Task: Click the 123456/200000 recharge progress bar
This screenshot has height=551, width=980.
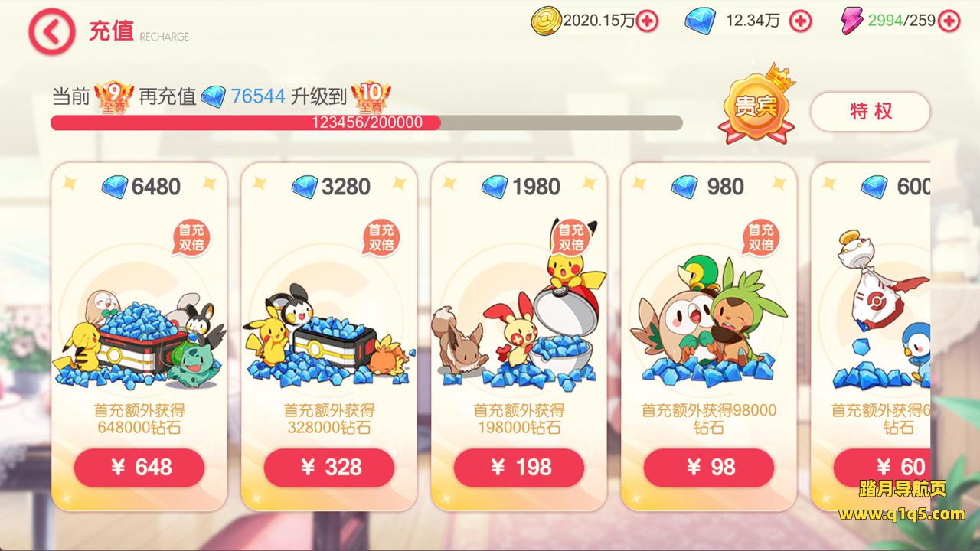Action: 367,122
